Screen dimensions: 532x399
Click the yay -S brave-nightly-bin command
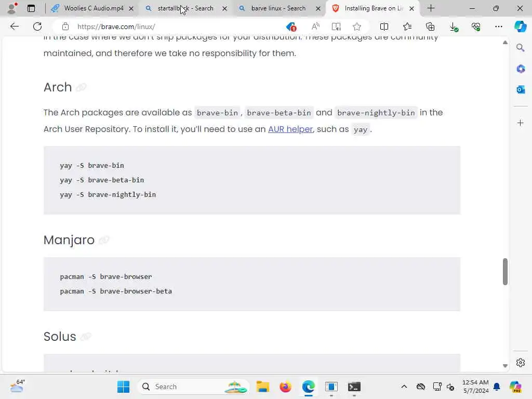[108, 195]
